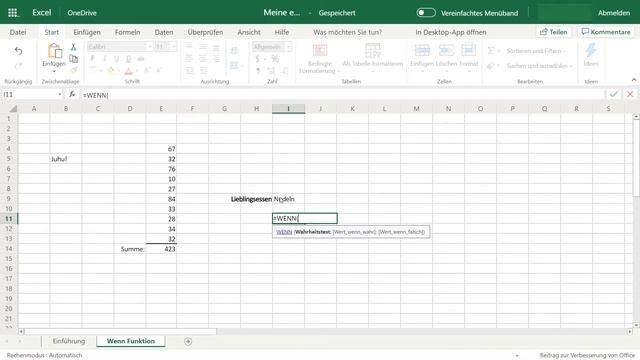Screen dimensions: 640x360
Task: Click the Einfügen cells icon
Action: 422,50
